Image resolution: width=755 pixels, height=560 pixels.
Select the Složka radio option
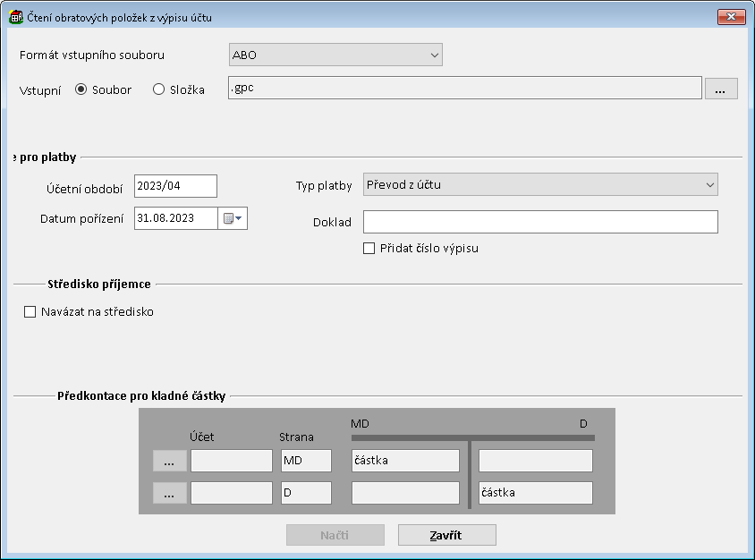[x=159, y=89]
